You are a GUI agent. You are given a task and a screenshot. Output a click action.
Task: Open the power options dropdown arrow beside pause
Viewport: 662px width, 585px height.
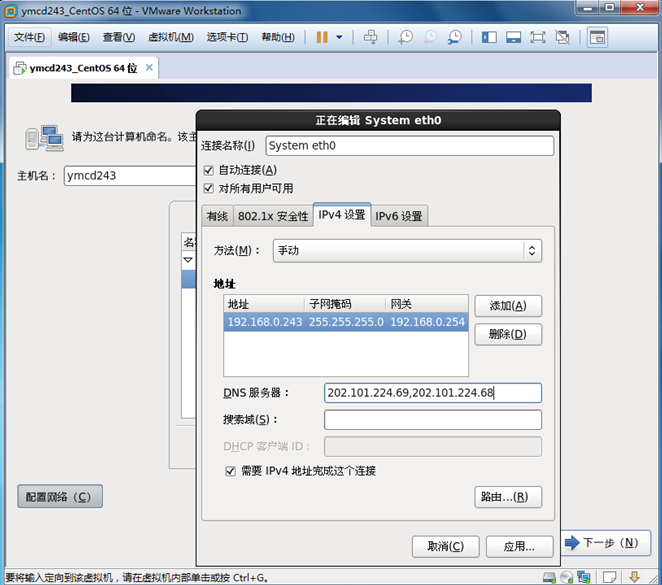tap(339, 37)
